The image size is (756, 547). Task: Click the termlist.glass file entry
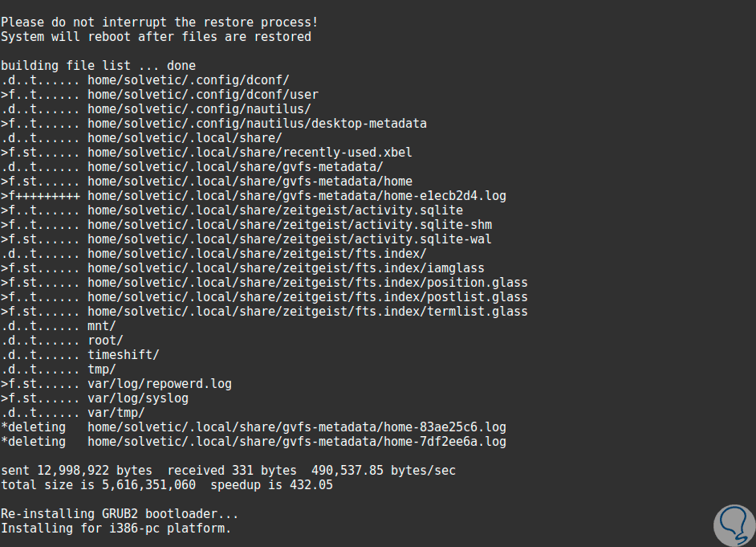click(x=307, y=311)
